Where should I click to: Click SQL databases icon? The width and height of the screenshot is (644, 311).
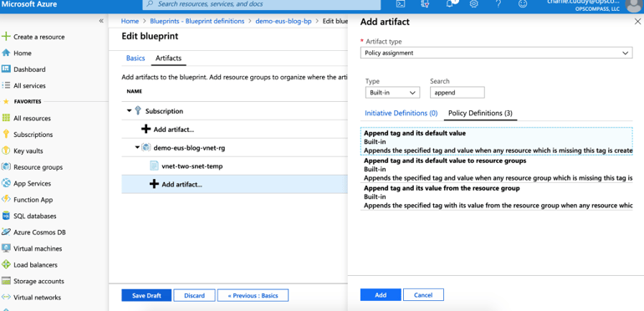pos(6,216)
